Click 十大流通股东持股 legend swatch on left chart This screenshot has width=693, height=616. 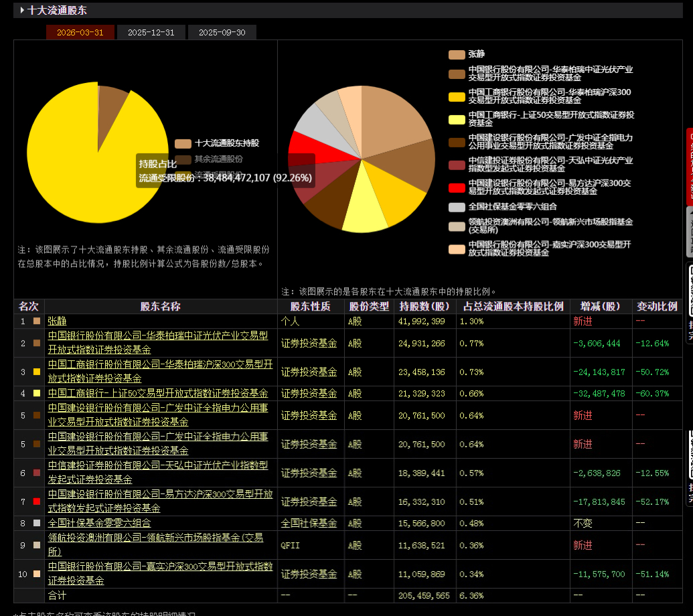pos(183,143)
